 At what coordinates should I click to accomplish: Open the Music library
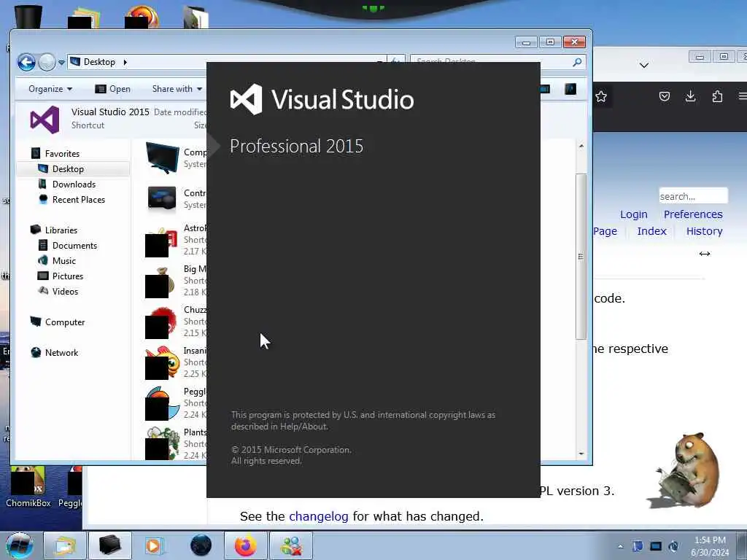point(64,261)
